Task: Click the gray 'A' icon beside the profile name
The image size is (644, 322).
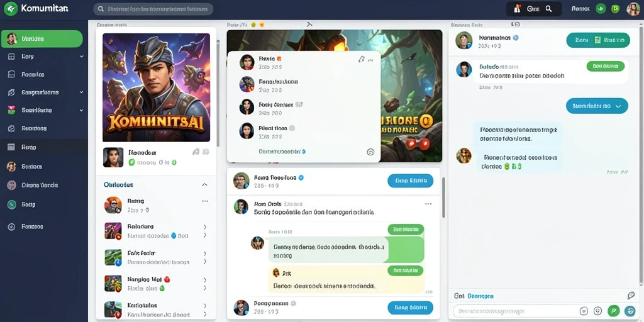Action: 196,152
